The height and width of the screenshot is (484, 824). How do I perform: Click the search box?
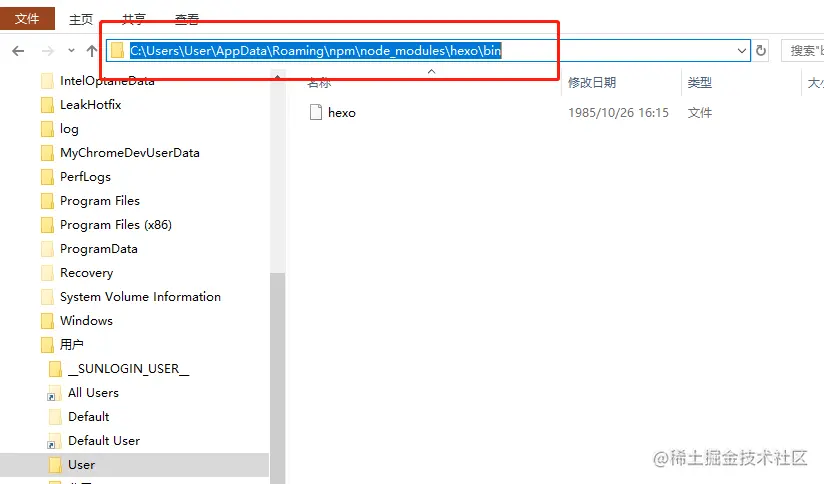click(802, 51)
